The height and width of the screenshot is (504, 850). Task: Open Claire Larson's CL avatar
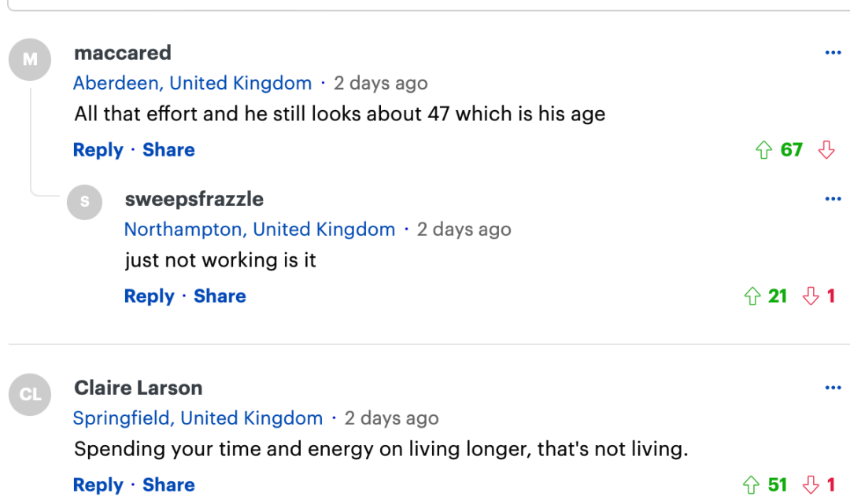point(30,395)
